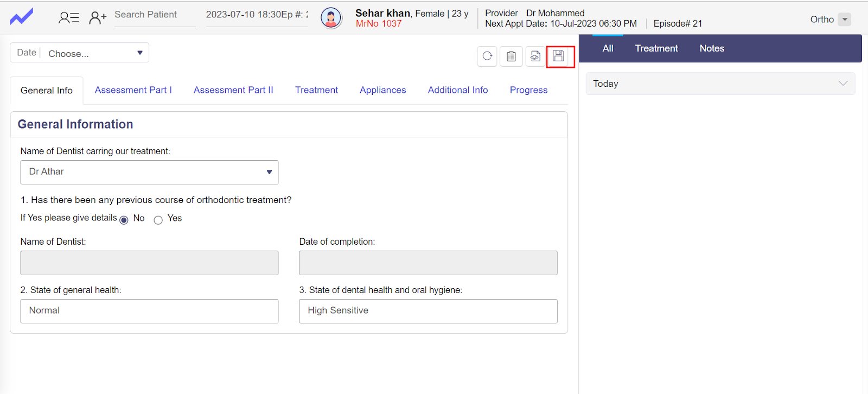The width and height of the screenshot is (868, 394).
Task: Expand the Today section chevron
Action: (x=843, y=84)
